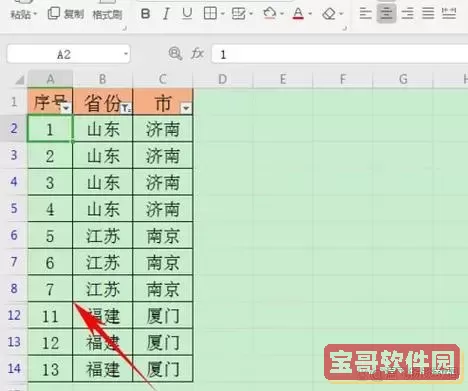
Task: Click the Format Painter button
Action: 107,15
